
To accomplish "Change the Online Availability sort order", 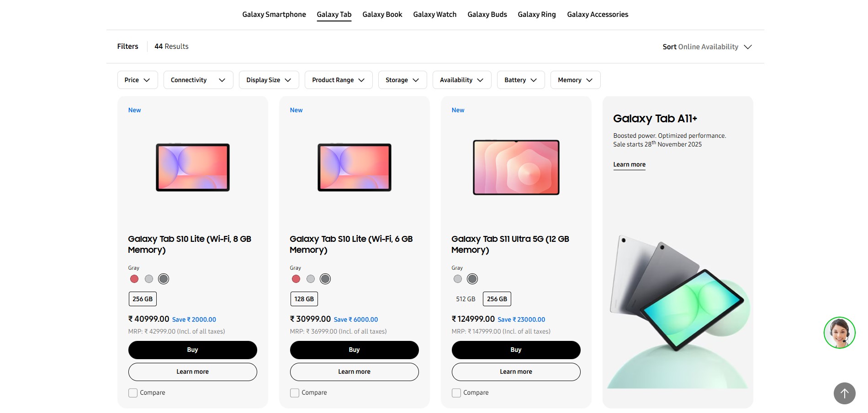I will click(x=707, y=47).
